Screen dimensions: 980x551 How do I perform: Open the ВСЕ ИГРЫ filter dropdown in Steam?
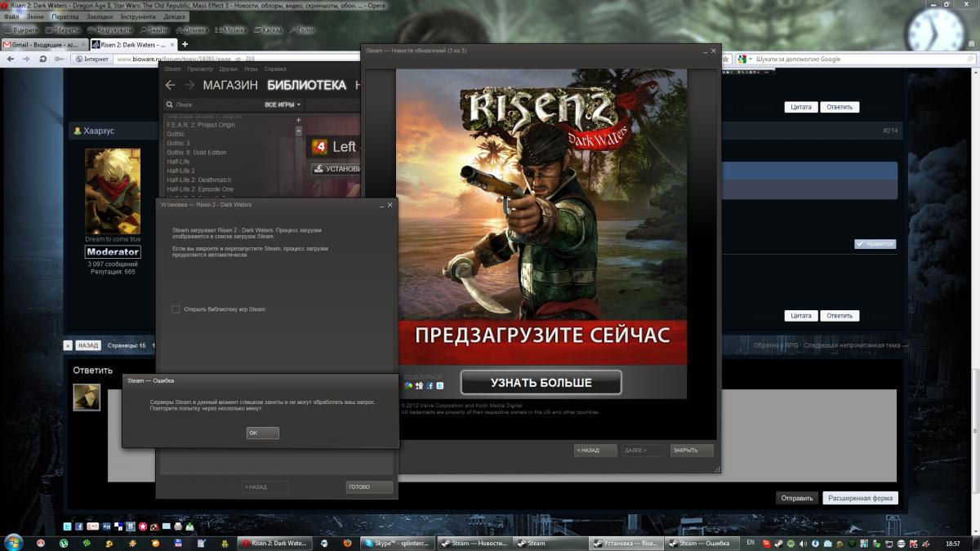pos(283,104)
